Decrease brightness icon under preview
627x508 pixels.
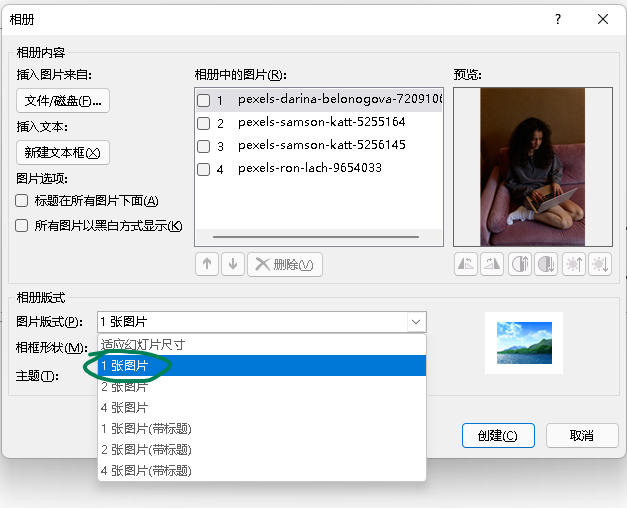600,264
